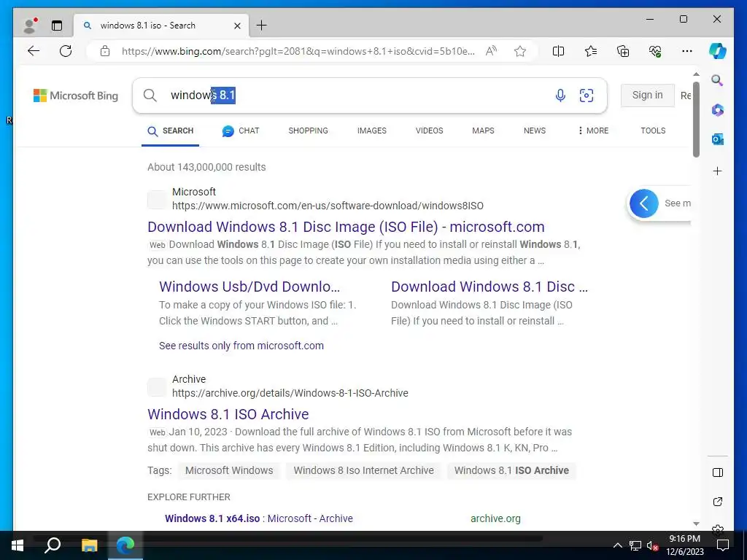Open Download Windows 8.1 Disc sublink
This screenshot has width=747, height=560.
point(489,287)
